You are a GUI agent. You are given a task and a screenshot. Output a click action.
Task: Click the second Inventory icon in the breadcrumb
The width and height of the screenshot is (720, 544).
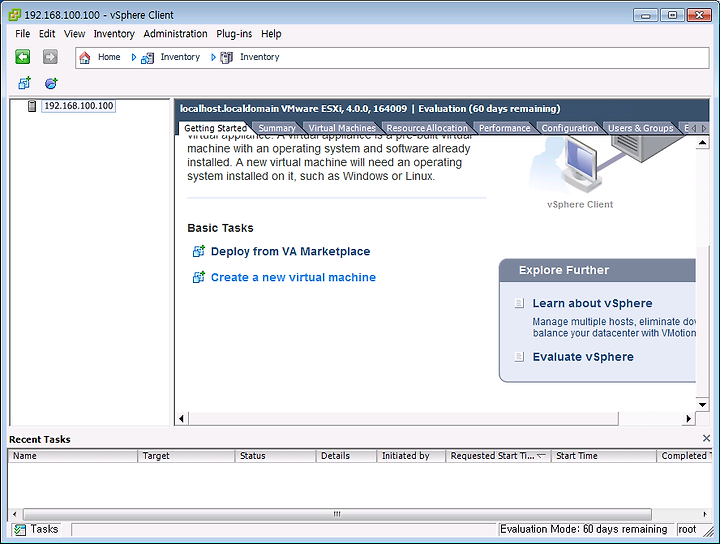click(226, 58)
